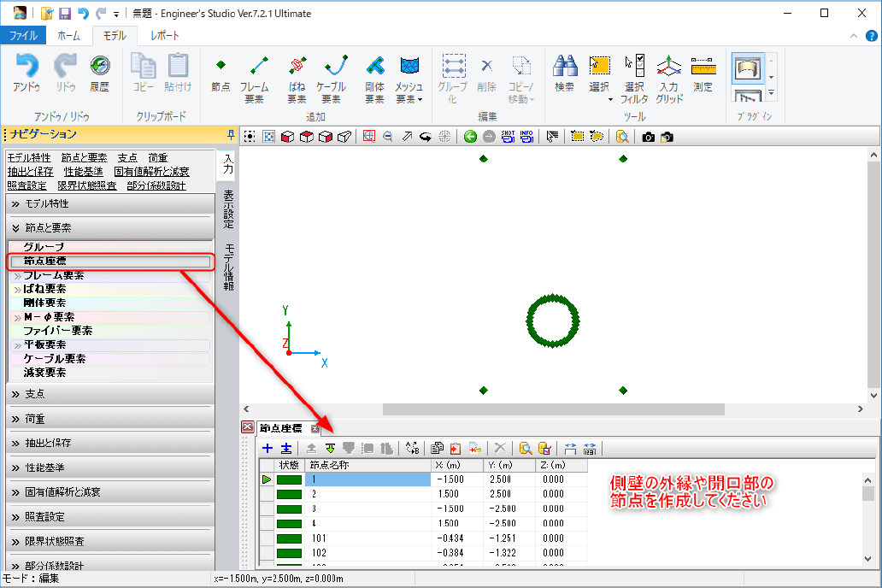Image resolution: width=882 pixels, height=588 pixels.
Task: Choose the ケーブル要素 (cable element) ribbon tool
Action: 332,75
